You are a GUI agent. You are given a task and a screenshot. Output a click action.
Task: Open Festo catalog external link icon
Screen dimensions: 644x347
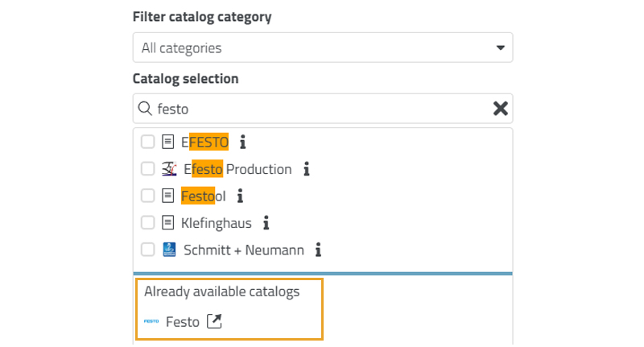click(x=213, y=321)
